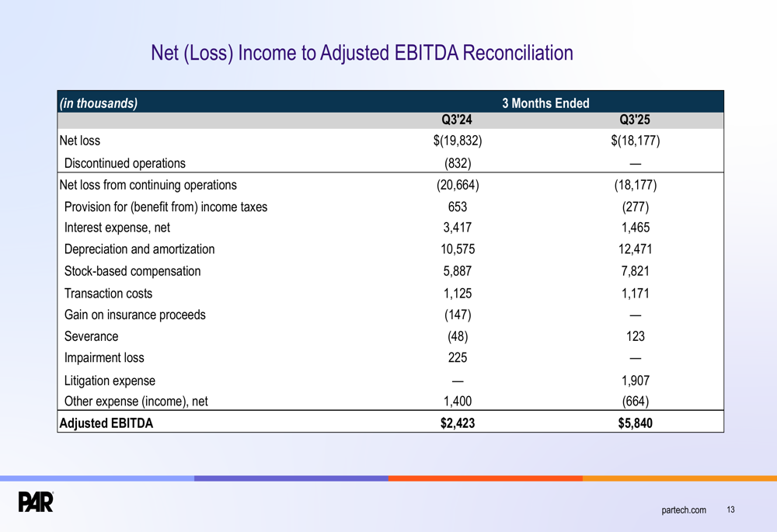Viewport: 777px width, 532px height.
Task: Click the PAR logo in footer
Action: [x=36, y=502]
